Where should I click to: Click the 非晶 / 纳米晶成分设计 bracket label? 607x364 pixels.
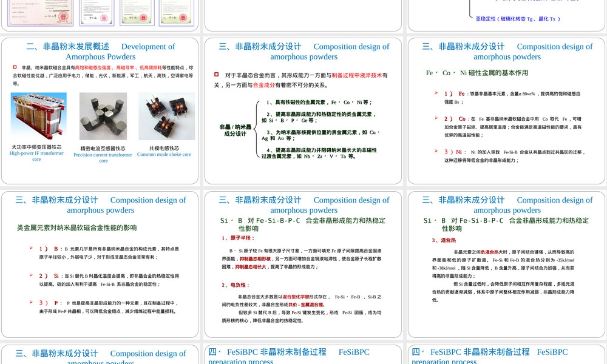[236, 130]
